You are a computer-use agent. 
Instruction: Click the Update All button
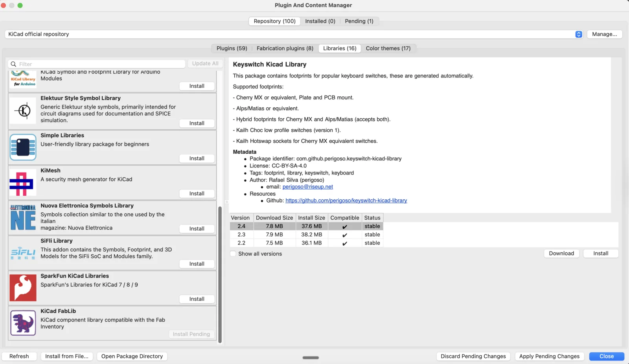pyautogui.click(x=205, y=64)
